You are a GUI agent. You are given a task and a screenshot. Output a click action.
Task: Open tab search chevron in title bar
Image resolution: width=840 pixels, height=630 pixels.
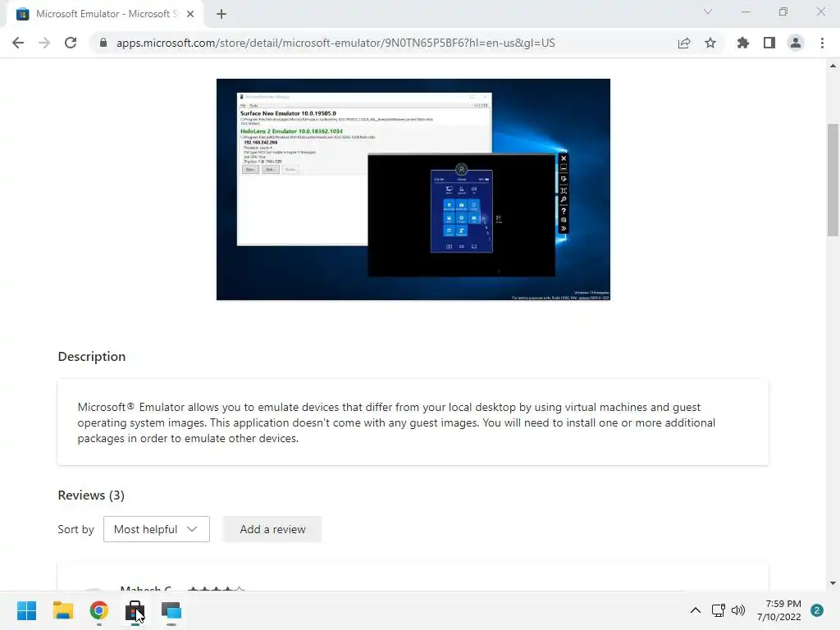click(x=708, y=11)
